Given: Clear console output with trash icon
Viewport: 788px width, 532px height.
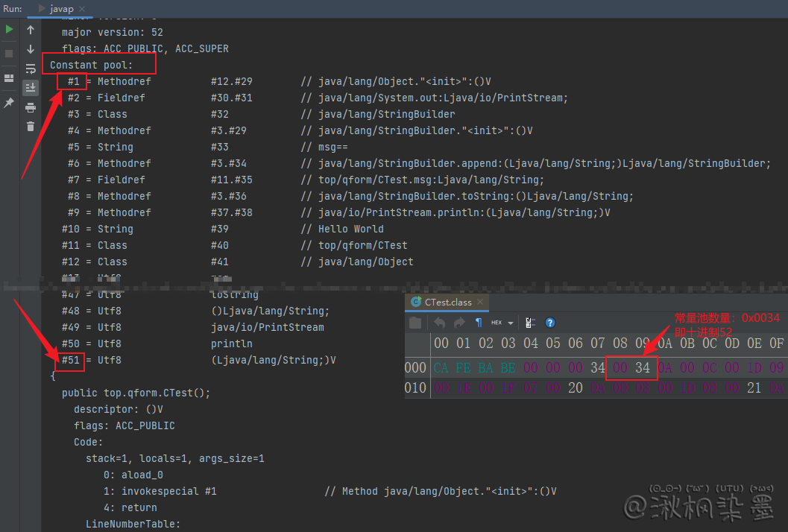Looking at the screenshot, I should 31,127.
